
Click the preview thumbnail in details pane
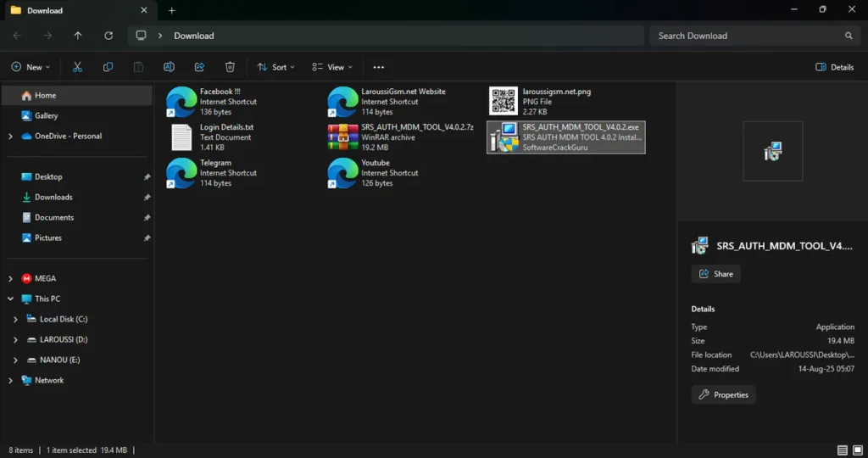773,151
